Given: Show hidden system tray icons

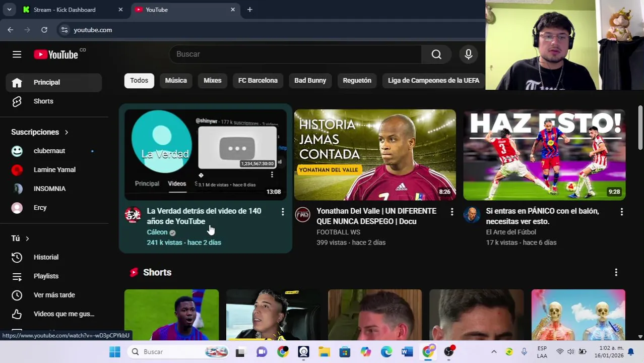Looking at the screenshot, I should click(x=494, y=352).
